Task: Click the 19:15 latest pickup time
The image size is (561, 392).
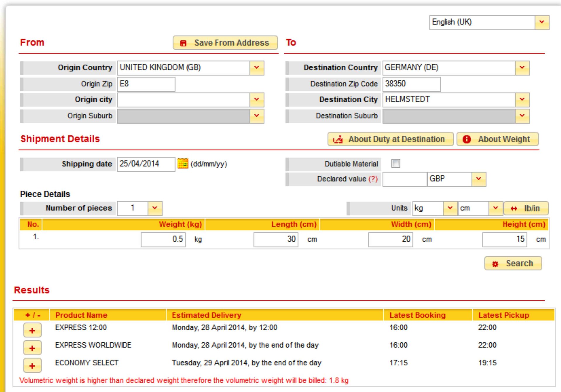Action: coord(487,363)
